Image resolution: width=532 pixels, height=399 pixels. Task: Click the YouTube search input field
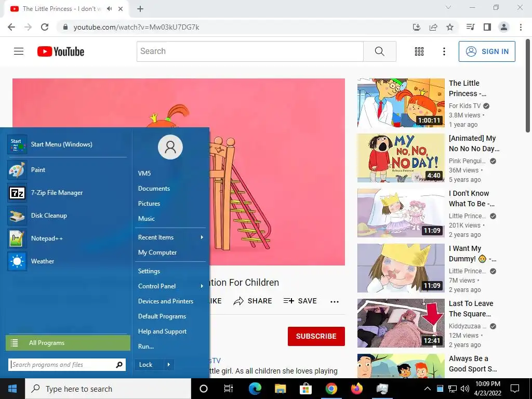250,51
